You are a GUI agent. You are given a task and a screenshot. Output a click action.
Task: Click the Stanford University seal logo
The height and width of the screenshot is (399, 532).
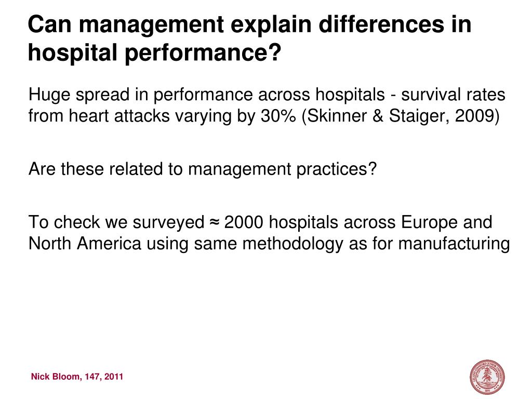487,376
